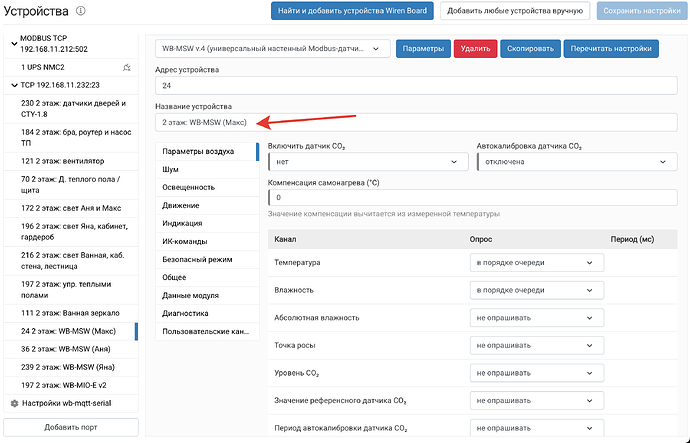The image size is (690, 443).
Task: Collapse the TCP 192.168.11.232:23 port
Action: pyautogui.click(x=14, y=85)
